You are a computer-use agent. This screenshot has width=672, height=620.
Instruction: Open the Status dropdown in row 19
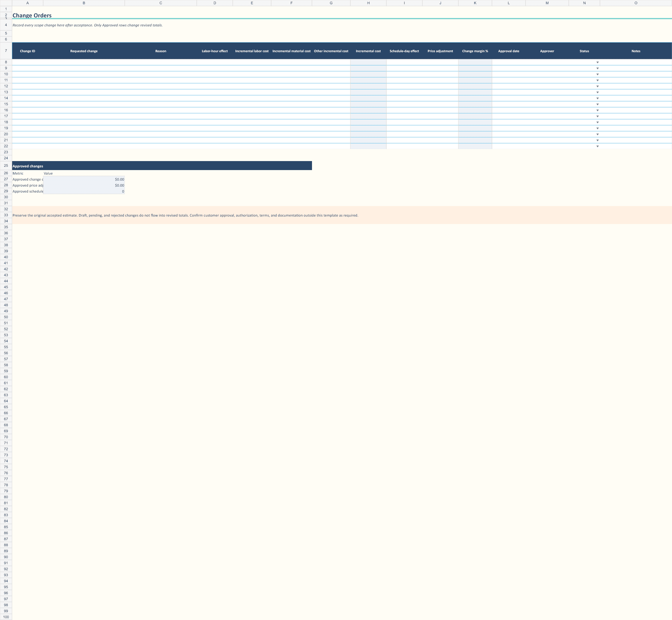[x=597, y=128]
